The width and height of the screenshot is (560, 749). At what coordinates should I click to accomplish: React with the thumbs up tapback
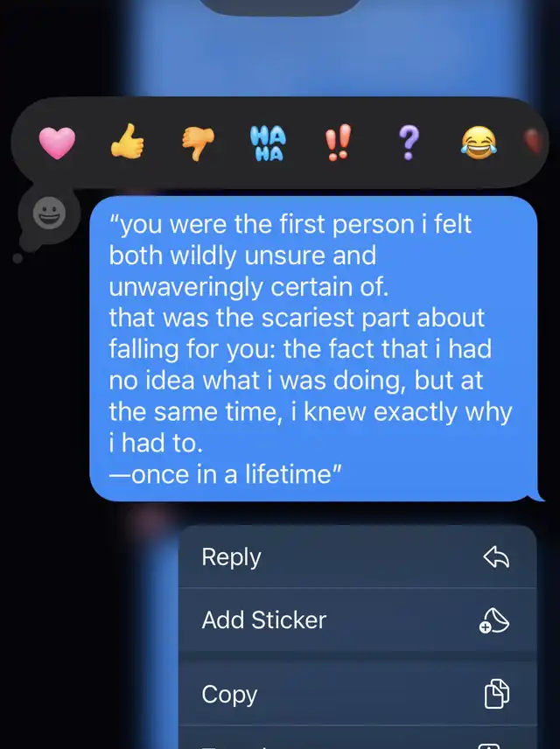click(x=127, y=142)
